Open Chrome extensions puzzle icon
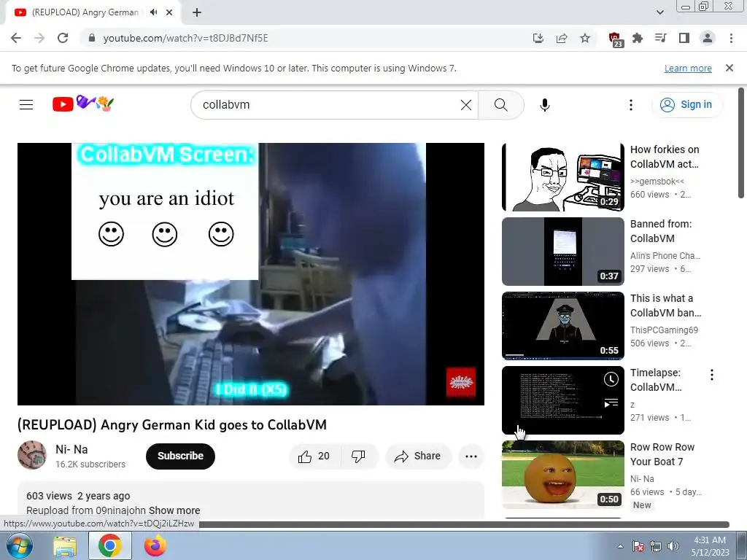This screenshot has width=747, height=560. click(638, 38)
